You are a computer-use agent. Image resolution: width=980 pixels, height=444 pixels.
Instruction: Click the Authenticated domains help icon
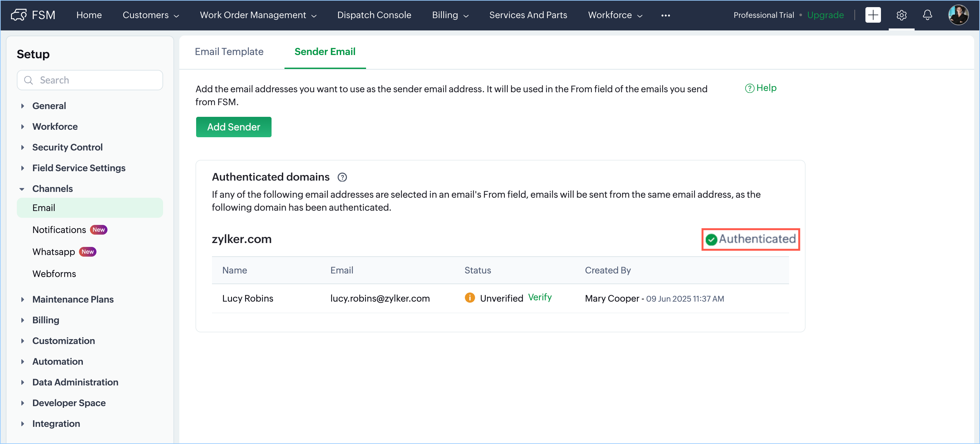point(342,177)
